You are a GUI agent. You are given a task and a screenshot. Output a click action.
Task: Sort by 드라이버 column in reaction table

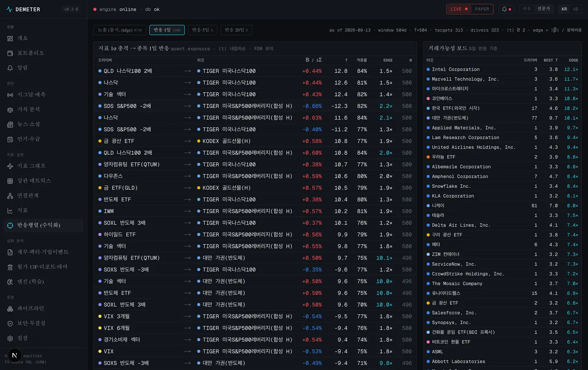pos(105,60)
